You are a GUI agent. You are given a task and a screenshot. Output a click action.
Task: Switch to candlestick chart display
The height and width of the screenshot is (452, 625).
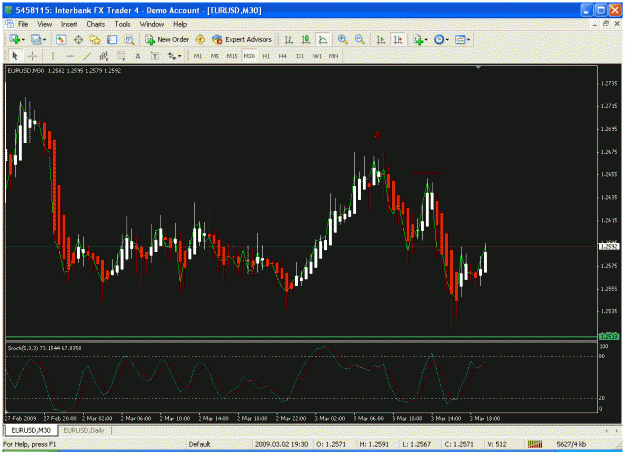tap(306, 39)
